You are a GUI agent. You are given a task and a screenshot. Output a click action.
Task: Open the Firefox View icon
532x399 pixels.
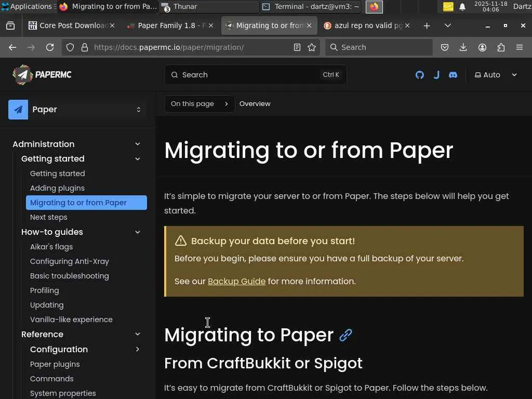tap(10, 25)
